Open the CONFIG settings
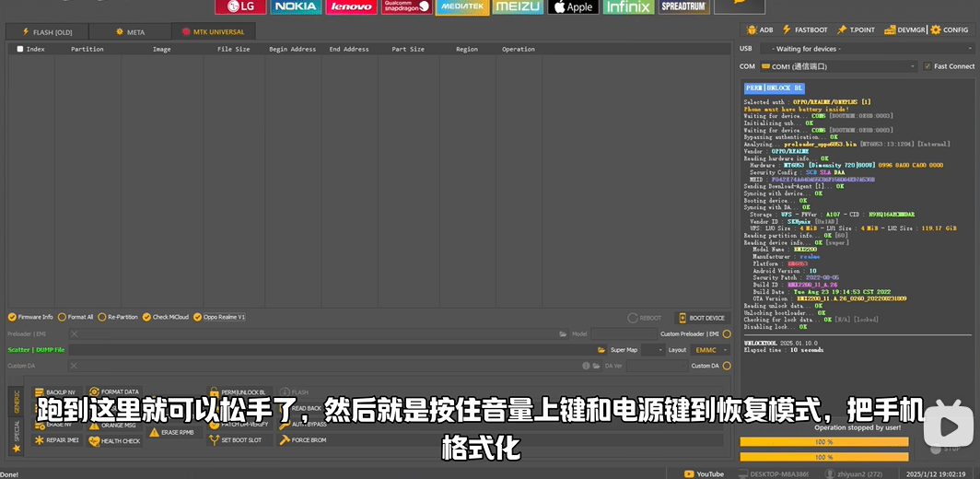Image resolution: width=980 pixels, height=479 pixels. pos(950,29)
